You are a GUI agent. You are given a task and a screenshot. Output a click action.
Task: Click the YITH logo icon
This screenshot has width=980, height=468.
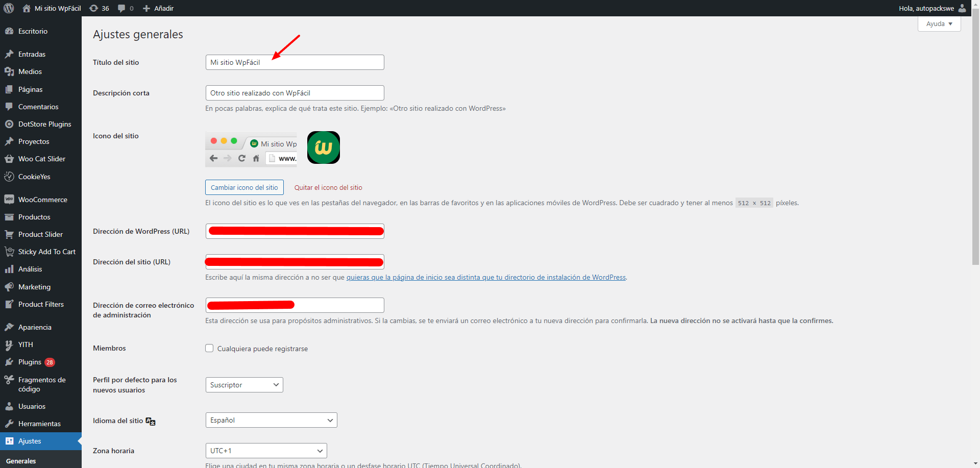click(x=9, y=344)
